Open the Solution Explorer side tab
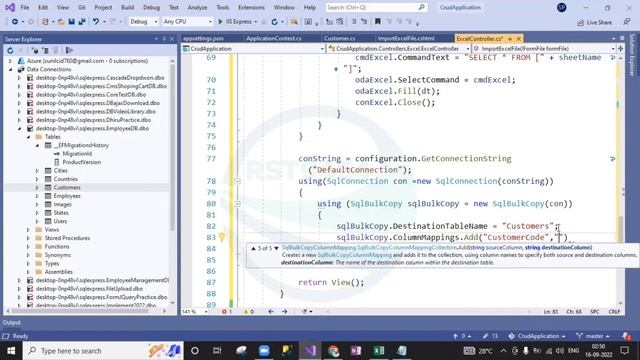This screenshot has width=640, height=360. click(632, 55)
